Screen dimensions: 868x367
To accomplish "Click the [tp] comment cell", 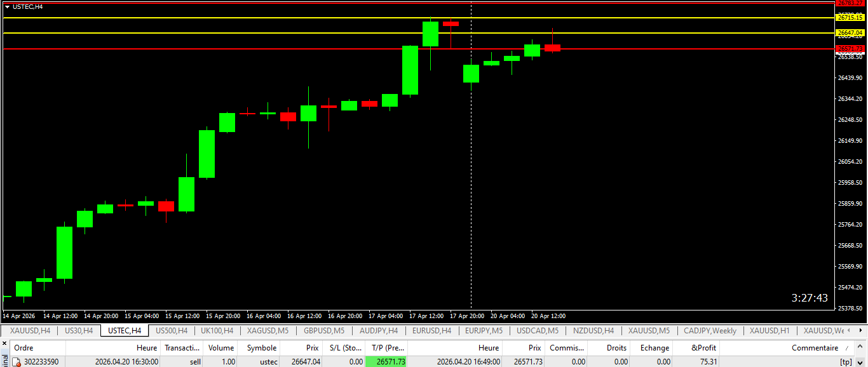I will (846, 362).
